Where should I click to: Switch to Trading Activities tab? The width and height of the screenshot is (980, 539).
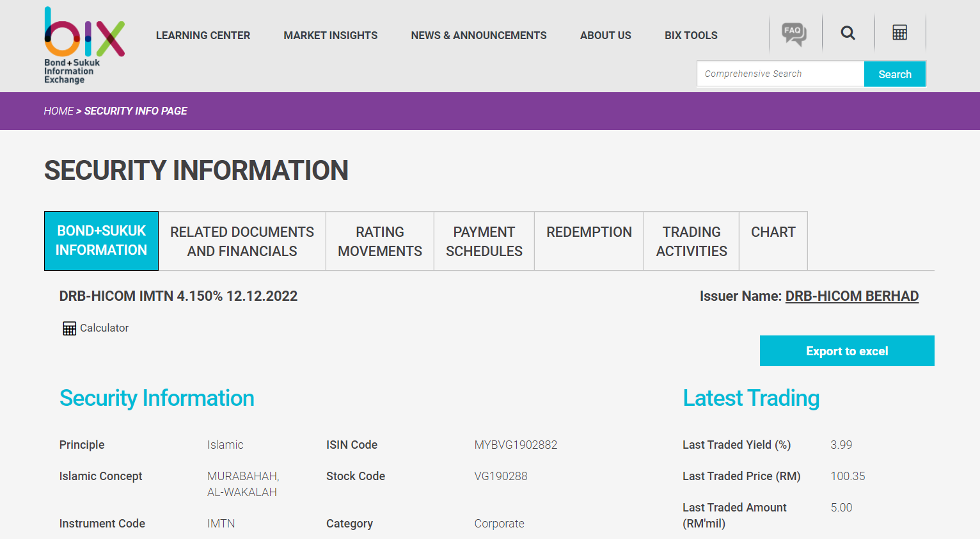[x=692, y=241]
